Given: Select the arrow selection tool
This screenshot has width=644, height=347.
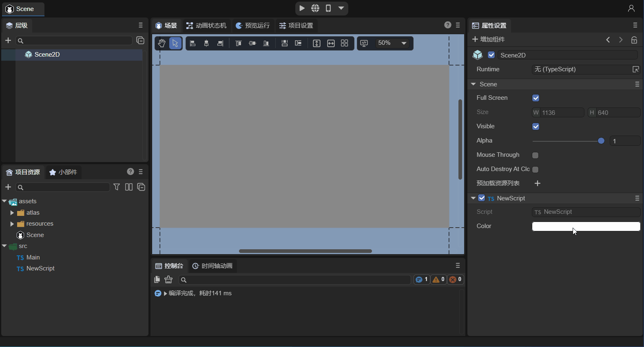Looking at the screenshot, I should 175,43.
